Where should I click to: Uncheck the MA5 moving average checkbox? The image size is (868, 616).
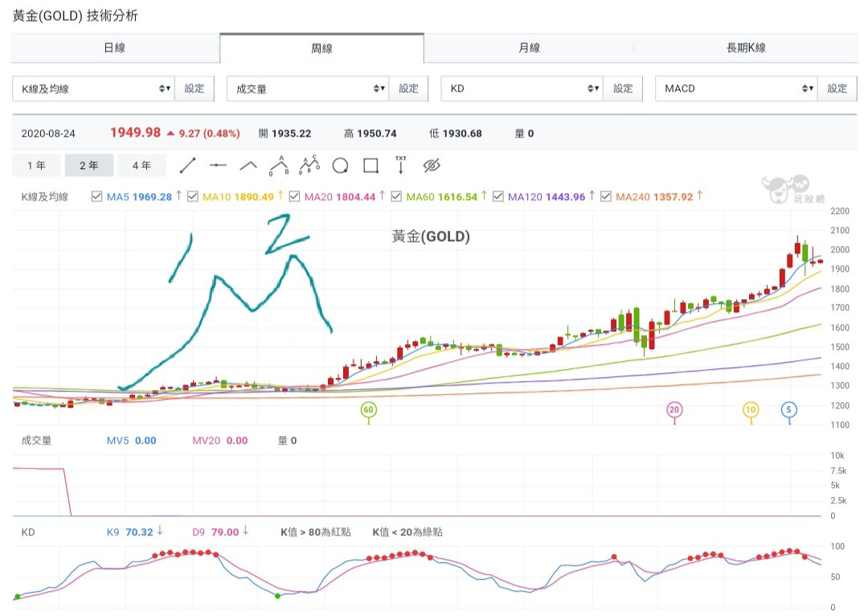(x=97, y=197)
